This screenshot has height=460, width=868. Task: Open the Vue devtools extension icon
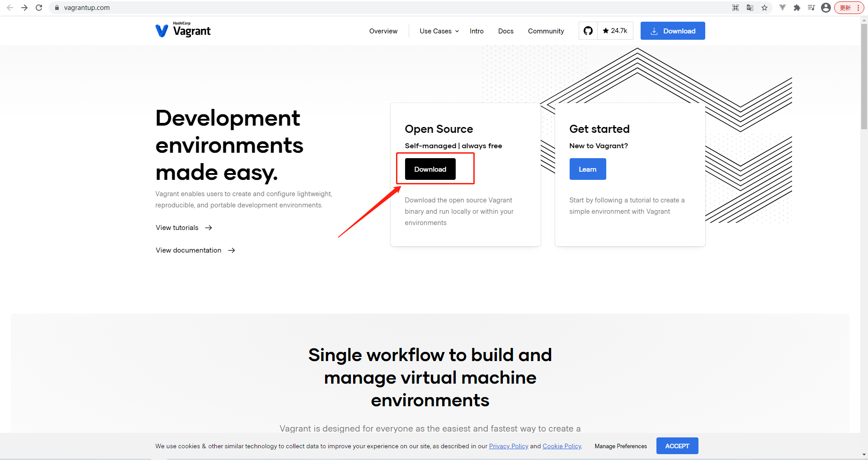click(783, 8)
